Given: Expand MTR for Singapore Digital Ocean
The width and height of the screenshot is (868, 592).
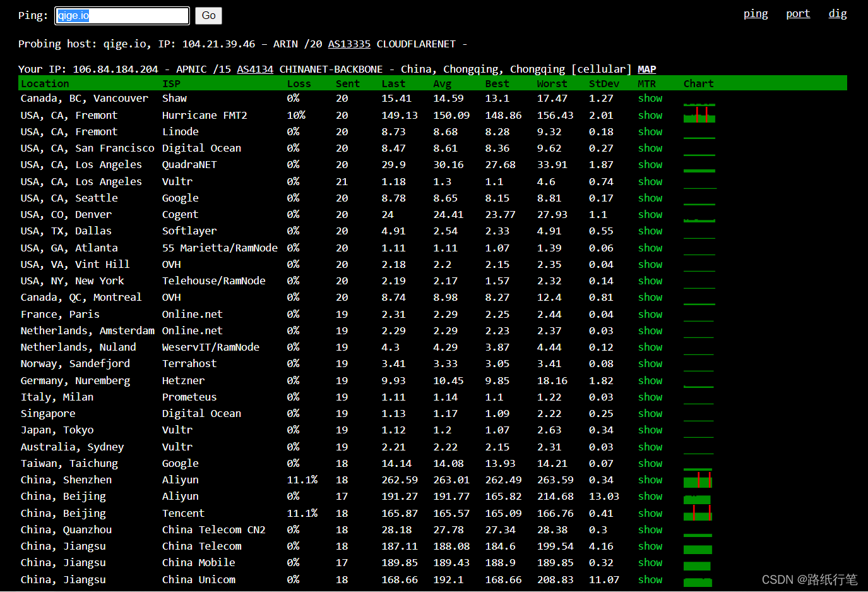Looking at the screenshot, I should coord(650,414).
